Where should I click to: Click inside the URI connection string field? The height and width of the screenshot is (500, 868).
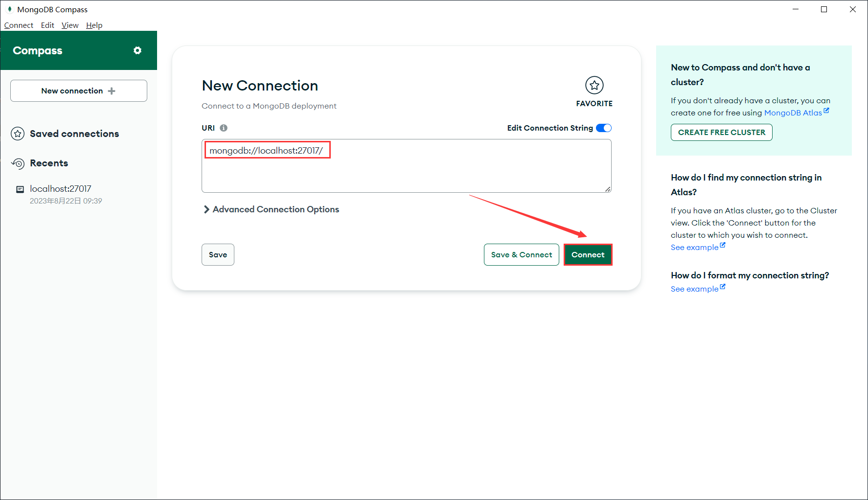406,166
